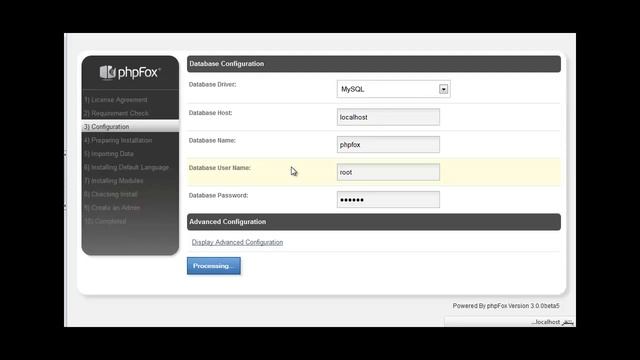Select step 4 Preparing Installation
This screenshot has width=640, height=360.
118,140
